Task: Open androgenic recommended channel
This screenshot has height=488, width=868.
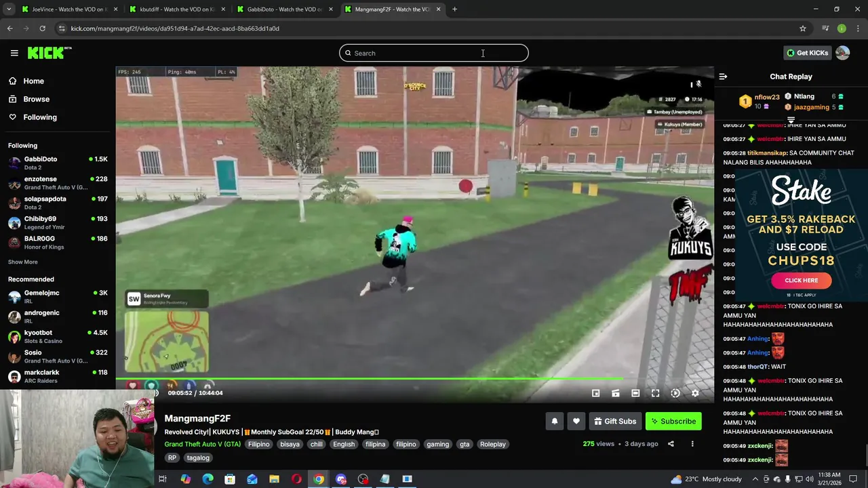Action: 58,317
